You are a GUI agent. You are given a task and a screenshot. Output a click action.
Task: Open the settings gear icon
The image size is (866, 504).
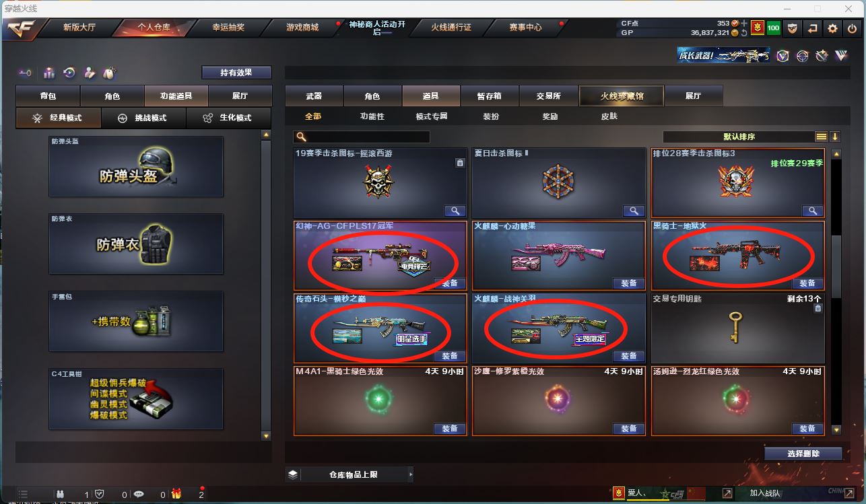tap(832, 28)
